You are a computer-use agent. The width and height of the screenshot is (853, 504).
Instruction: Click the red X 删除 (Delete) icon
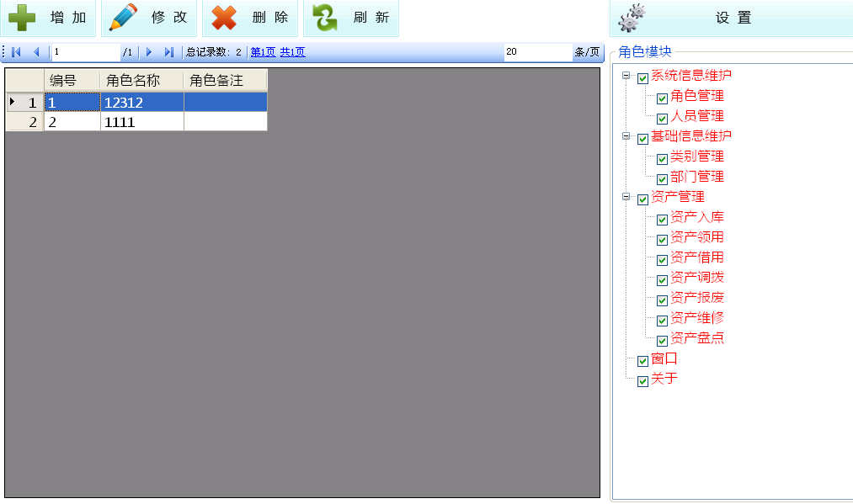click(224, 18)
